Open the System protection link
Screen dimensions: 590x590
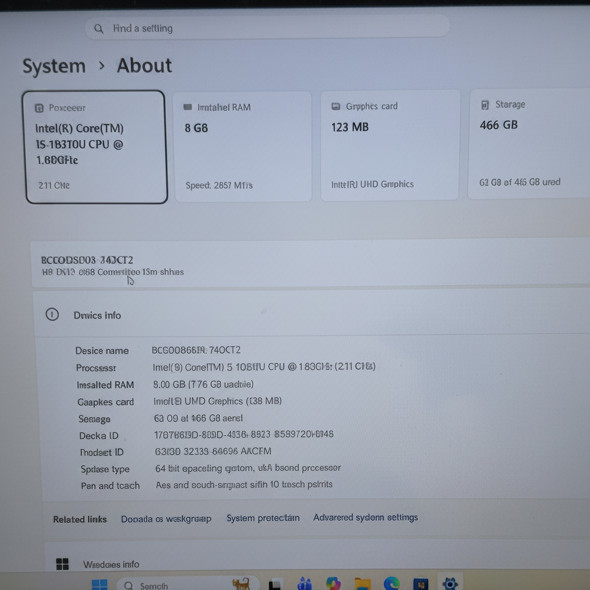coord(263,519)
